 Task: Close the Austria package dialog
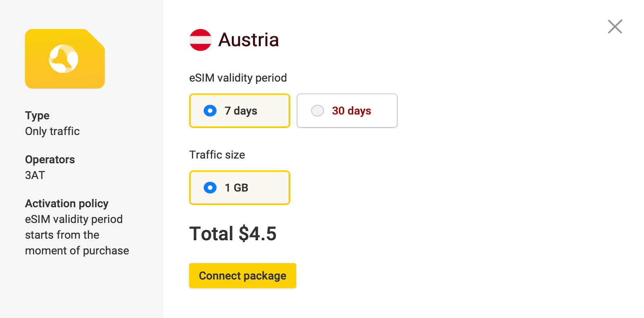(615, 27)
